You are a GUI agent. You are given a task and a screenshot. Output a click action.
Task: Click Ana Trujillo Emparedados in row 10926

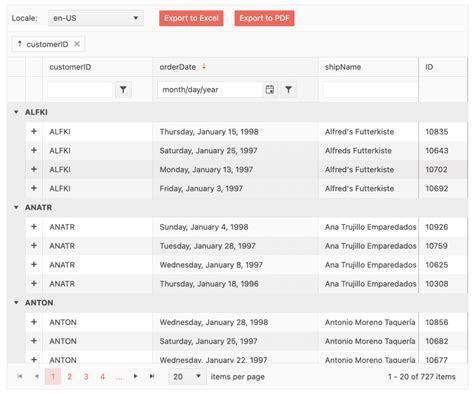(x=371, y=227)
